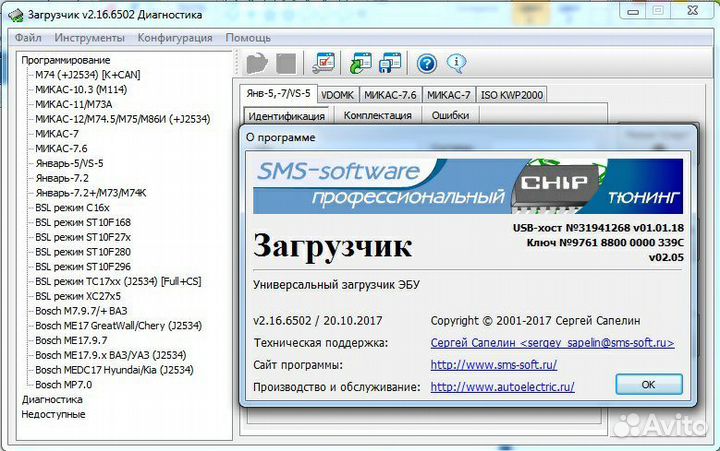Switch to the МИКАС-7.6 tab

click(x=390, y=95)
